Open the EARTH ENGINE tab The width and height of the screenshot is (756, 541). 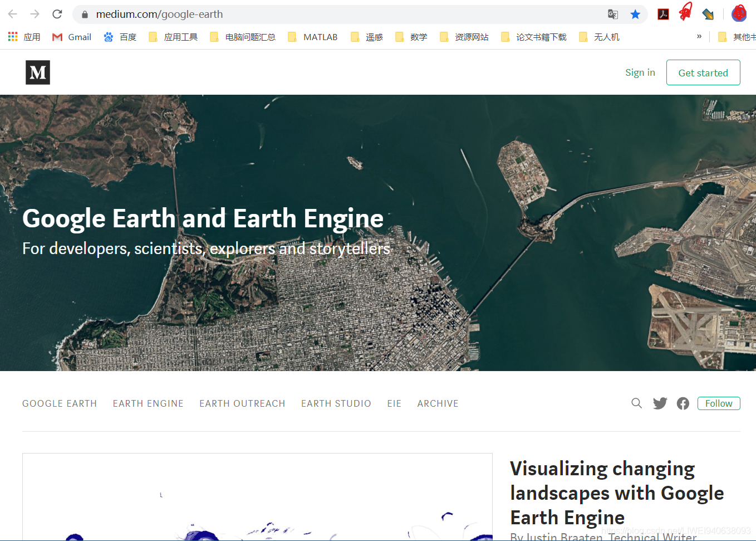[148, 403]
